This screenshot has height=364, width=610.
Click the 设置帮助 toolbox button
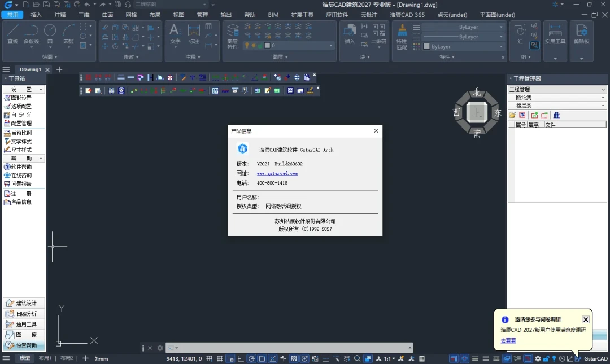[24, 345]
